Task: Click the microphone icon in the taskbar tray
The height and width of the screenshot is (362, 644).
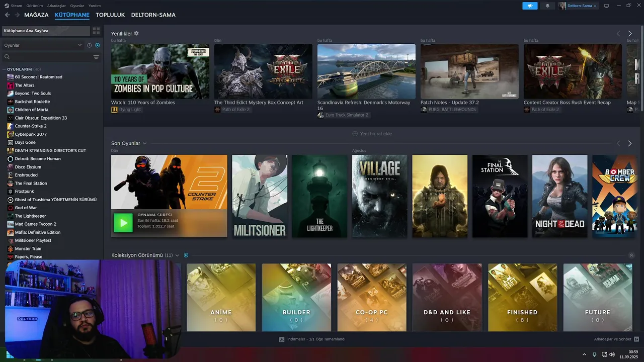Action: 595,354
